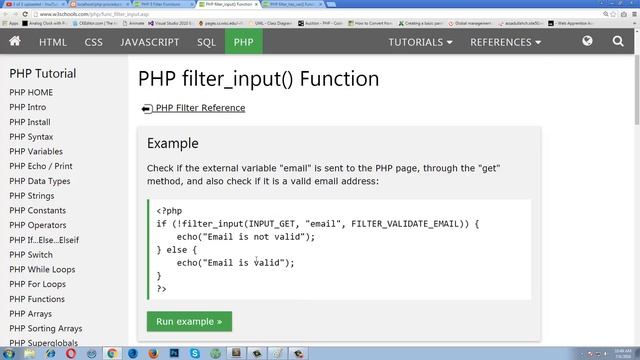Open PHP Arrays in sidebar

31,314
